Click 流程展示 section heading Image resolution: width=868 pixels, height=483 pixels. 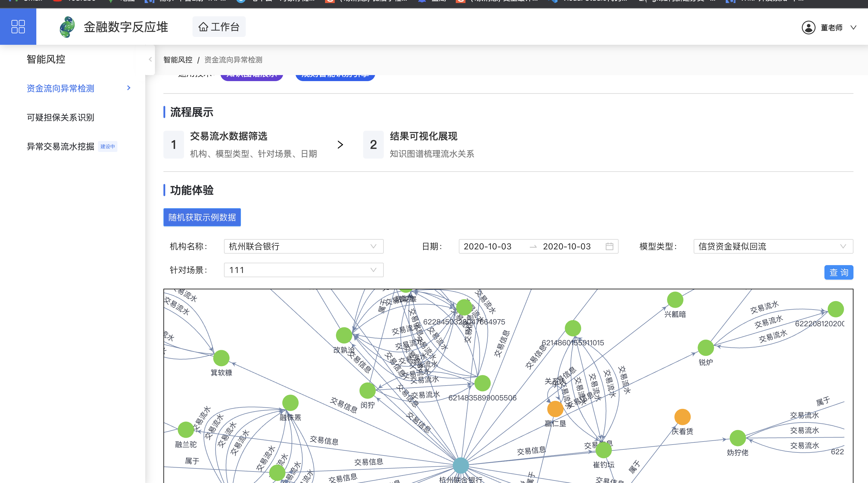click(x=192, y=112)
